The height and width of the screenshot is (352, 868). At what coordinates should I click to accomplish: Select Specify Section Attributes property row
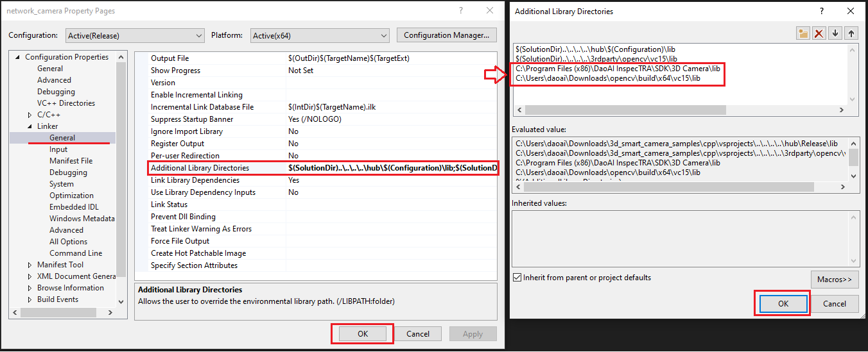316,265
